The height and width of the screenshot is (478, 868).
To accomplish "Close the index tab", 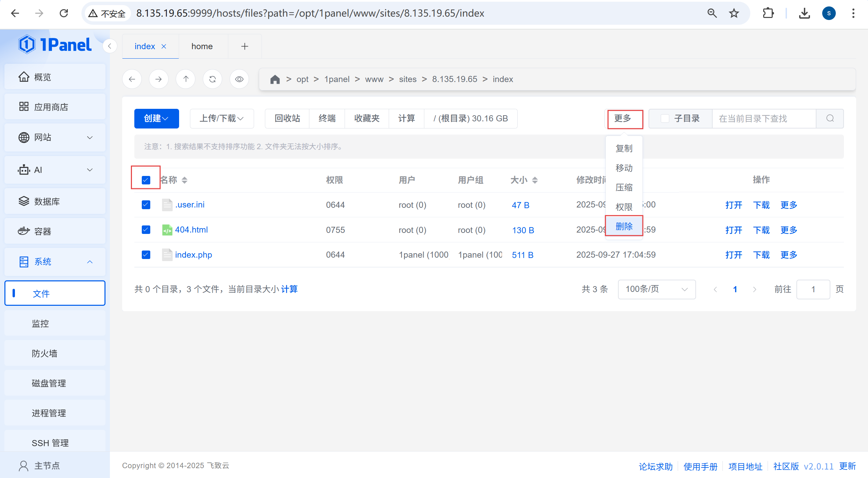I will tap(164, 46).
